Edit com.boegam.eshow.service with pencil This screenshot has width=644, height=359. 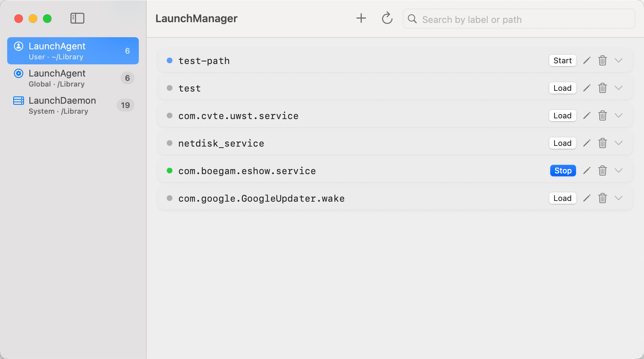[586, 171]
